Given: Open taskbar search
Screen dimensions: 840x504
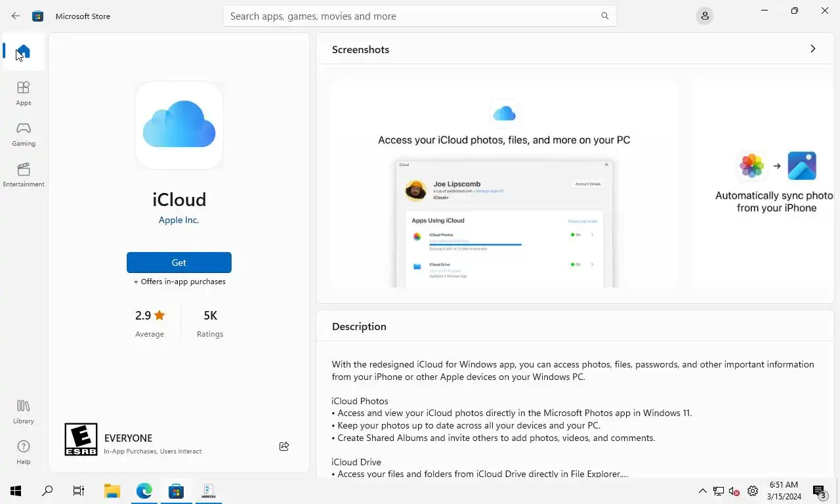Looking at the screenshot, I should (x=47, y=491).
